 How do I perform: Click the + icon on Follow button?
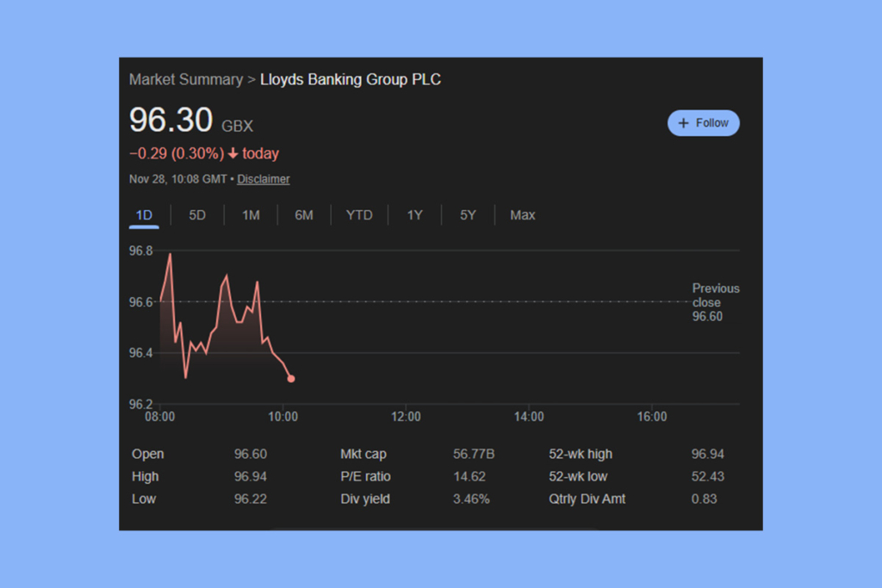point(683,122)
